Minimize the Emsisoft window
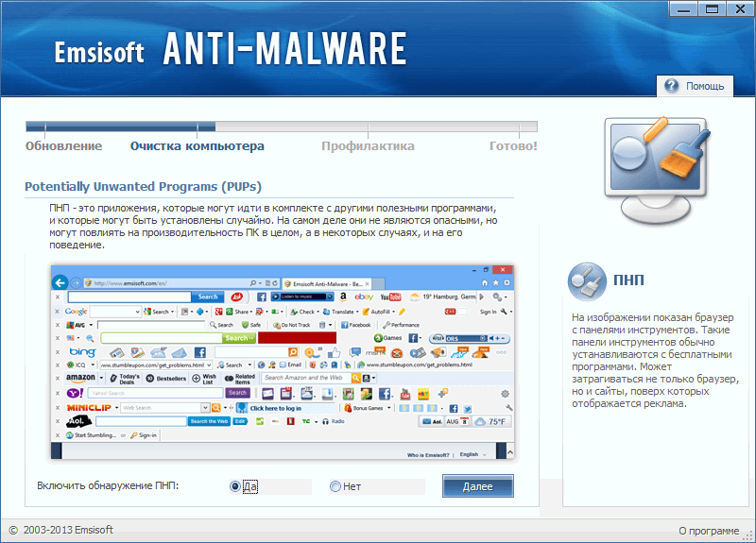The image size is (756, 543). [683, 9]
